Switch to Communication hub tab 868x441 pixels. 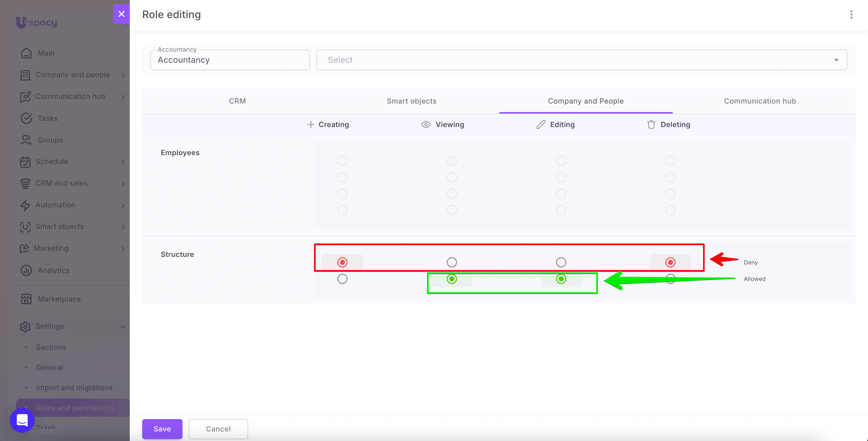pos(760,101)
